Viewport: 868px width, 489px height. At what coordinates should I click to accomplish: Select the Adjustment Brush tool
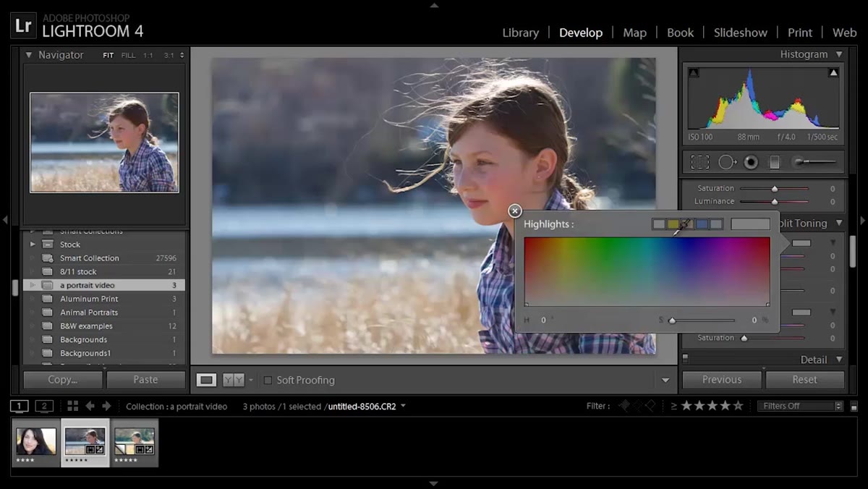pyautogui.click(x=814, y=162)
